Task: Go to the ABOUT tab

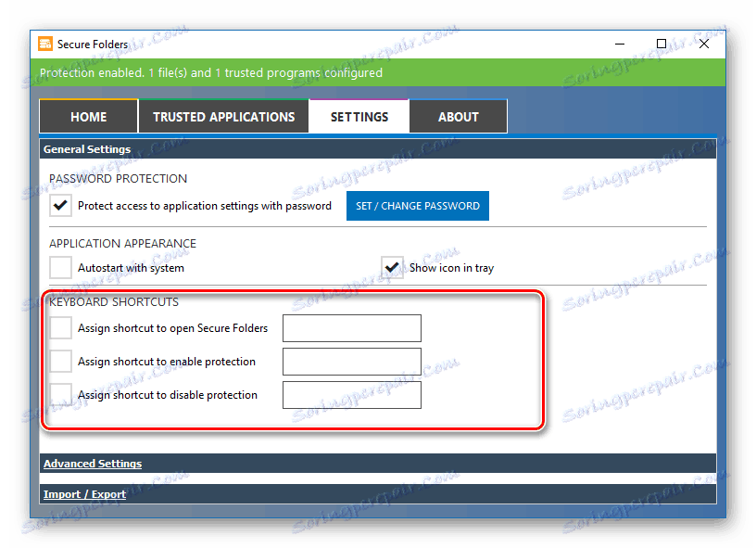Action: click(458, 116)
